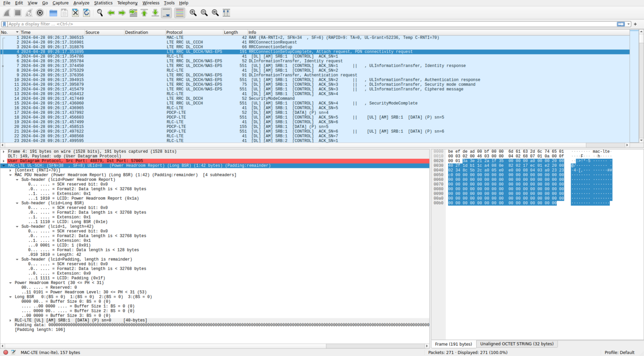Add a filter button using the plus control
The image size is (644, 356).
point(635,24)
